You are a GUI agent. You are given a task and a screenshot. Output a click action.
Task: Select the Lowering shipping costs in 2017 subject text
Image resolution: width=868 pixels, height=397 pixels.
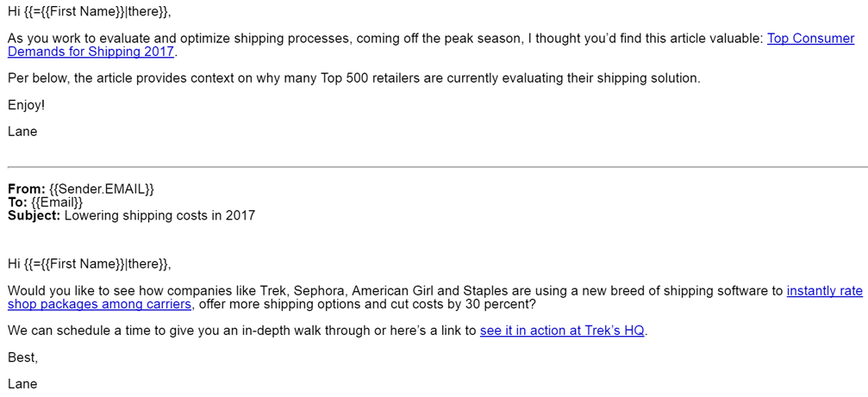[x=160, y=215]
